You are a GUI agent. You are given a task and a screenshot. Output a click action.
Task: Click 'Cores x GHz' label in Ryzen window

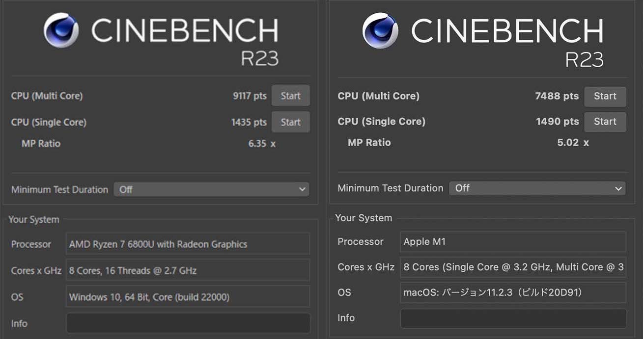[36, 270]
